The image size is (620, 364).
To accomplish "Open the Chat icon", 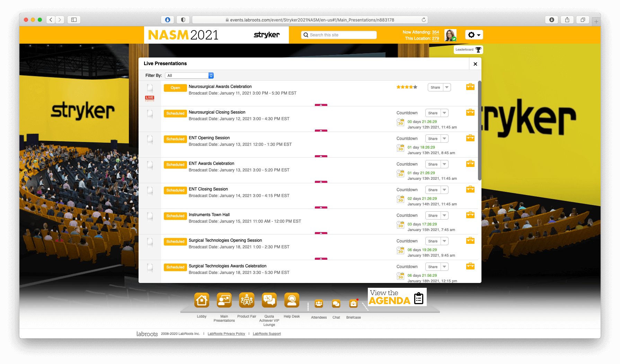I will [336, 304].
